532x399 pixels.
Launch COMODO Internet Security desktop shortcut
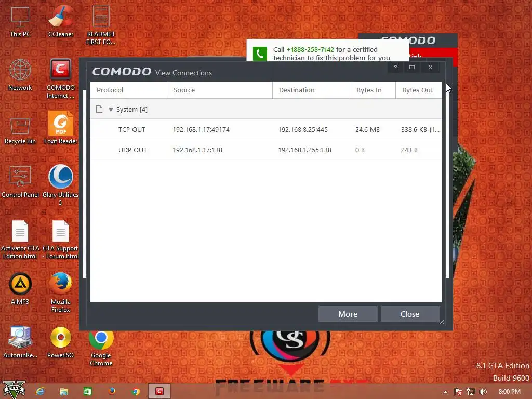coord(60,79)
